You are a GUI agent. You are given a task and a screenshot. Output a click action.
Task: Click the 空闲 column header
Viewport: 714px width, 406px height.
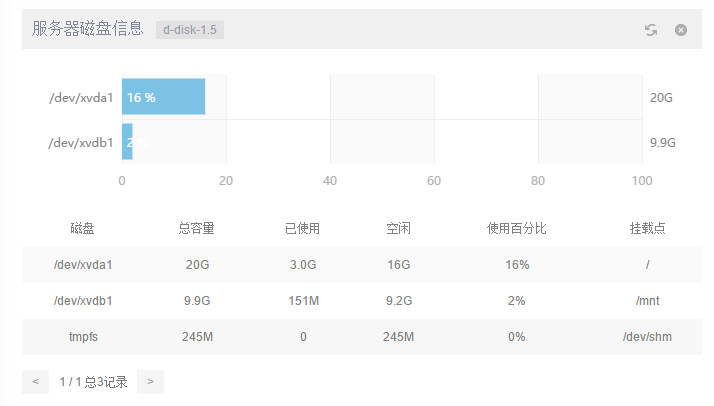(x=398, y=228)
